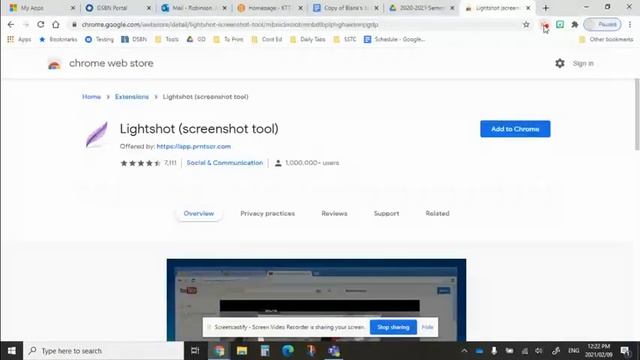Click the 7,111 ratings count
Screen dimensions: 640x360
pos(170,163)
